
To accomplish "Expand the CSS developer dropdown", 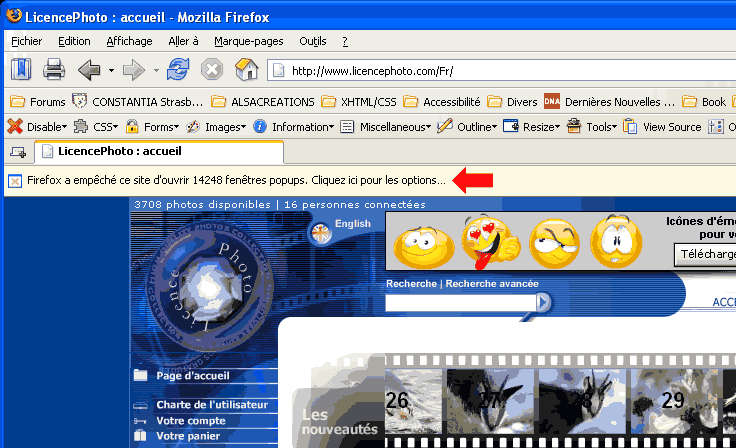I will (96, 127).
